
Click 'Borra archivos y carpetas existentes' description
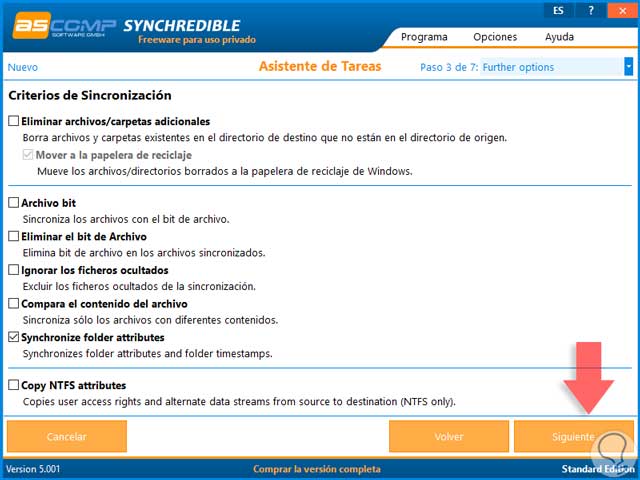[264, 138]
